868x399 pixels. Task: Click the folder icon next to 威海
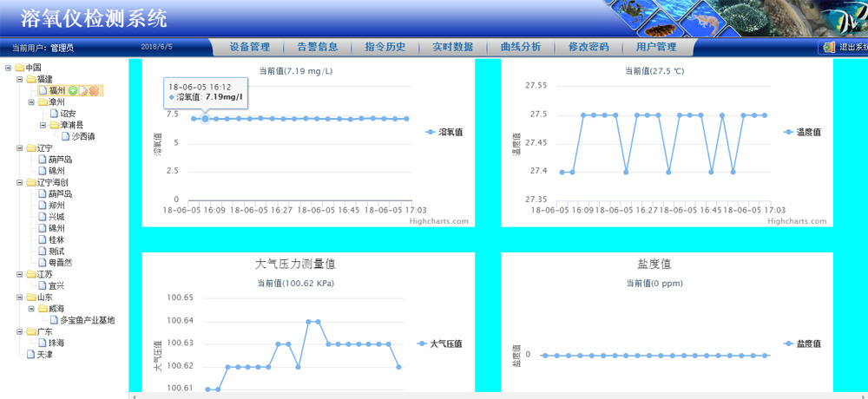42,309
